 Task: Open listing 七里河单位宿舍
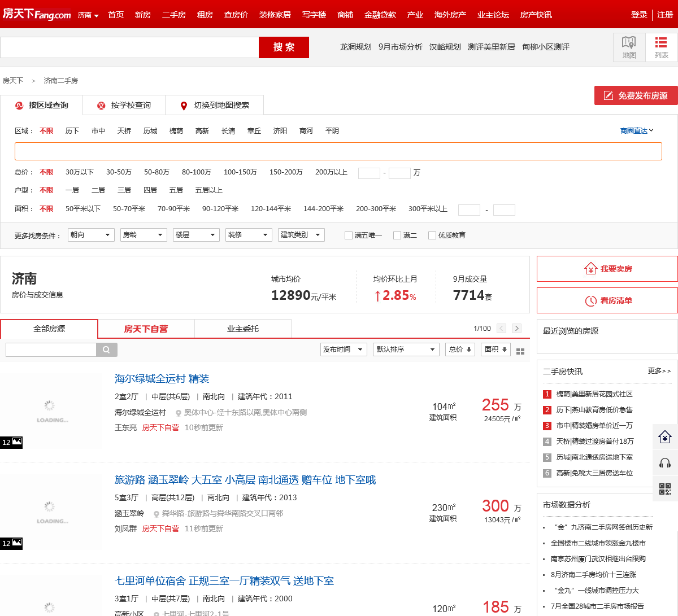(224, 580)
